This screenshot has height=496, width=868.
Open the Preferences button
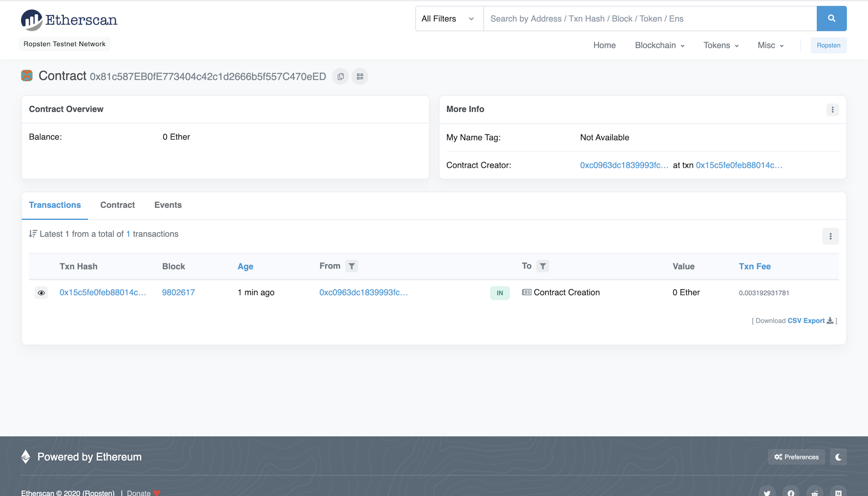tap(796, 457)
